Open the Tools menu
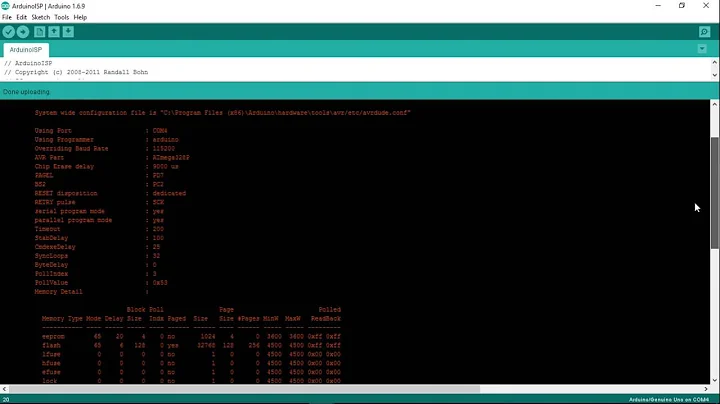Screen dimensions: 720x404 coord(62,17)
